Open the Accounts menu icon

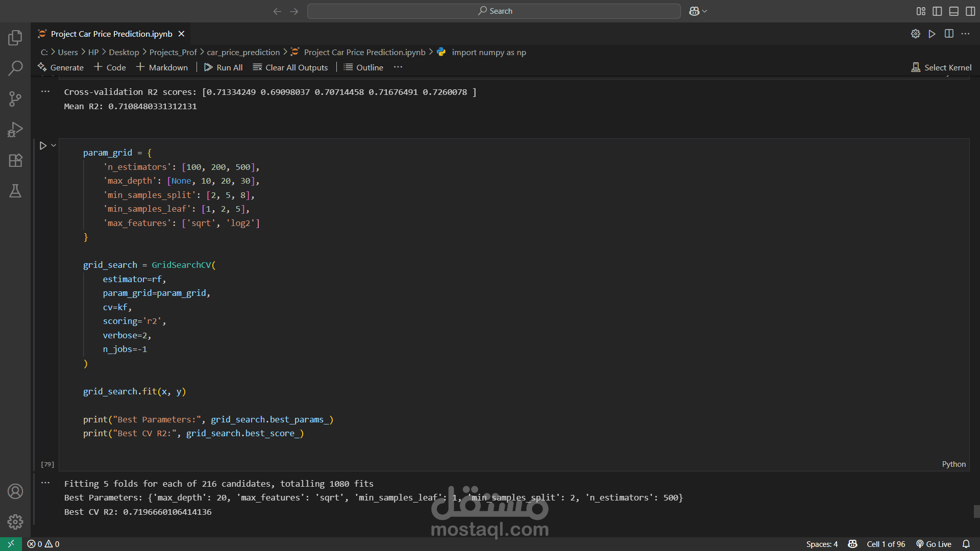coord(15,491)
